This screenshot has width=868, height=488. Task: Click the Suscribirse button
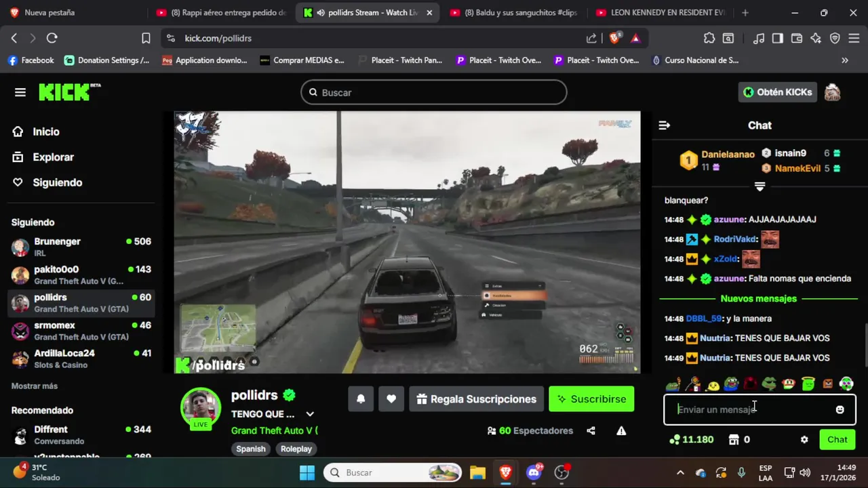click(591, 399)
